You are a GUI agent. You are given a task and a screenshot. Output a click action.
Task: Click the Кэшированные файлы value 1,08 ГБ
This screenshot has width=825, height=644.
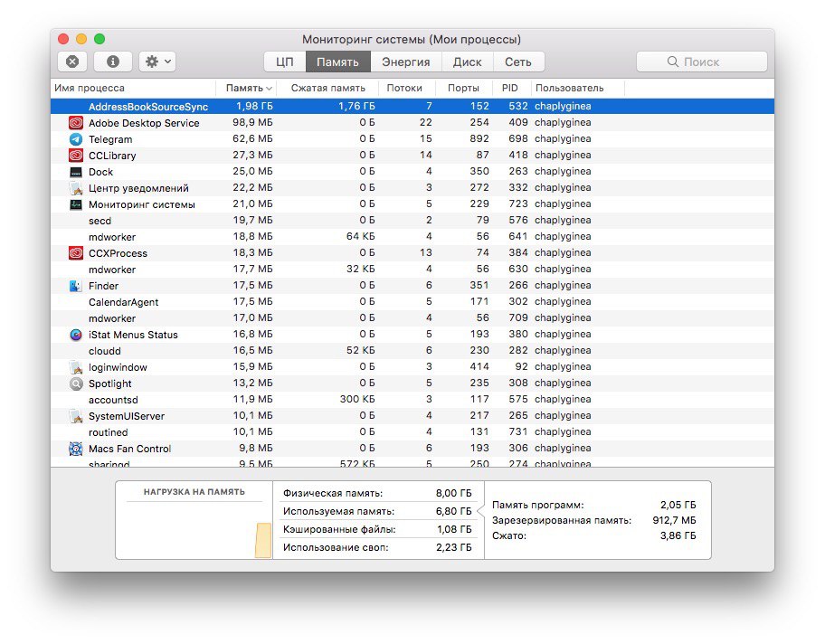click(x=454, y=529)
